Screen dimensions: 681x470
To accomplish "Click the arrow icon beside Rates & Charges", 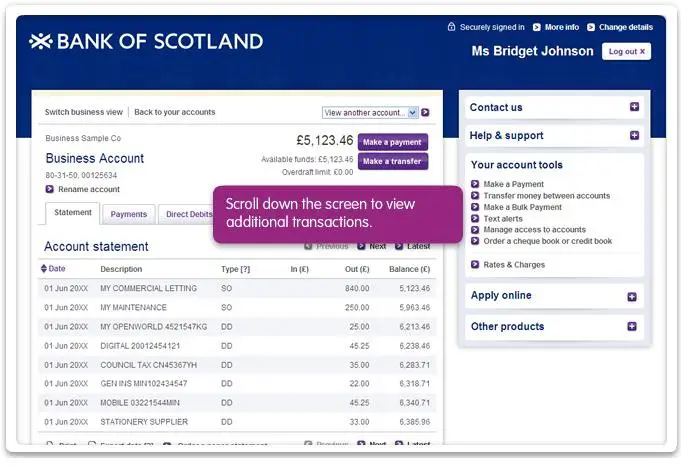I will click(x=475, y=264).
